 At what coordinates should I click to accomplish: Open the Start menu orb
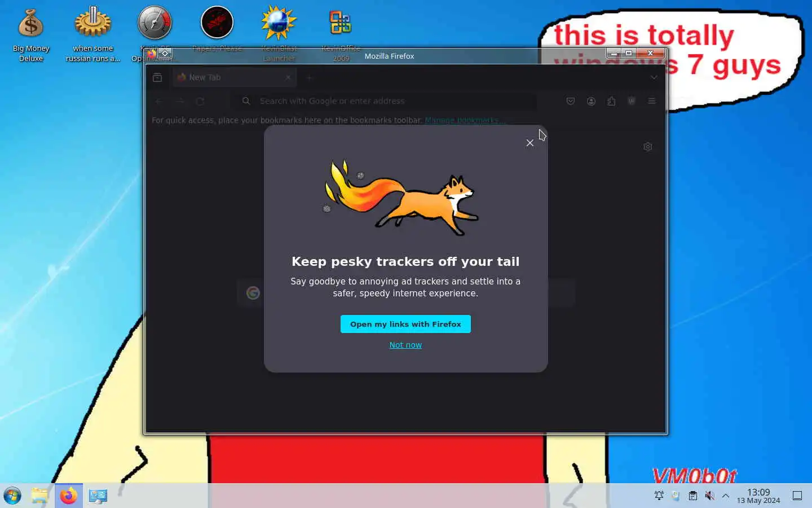[12, 496]
